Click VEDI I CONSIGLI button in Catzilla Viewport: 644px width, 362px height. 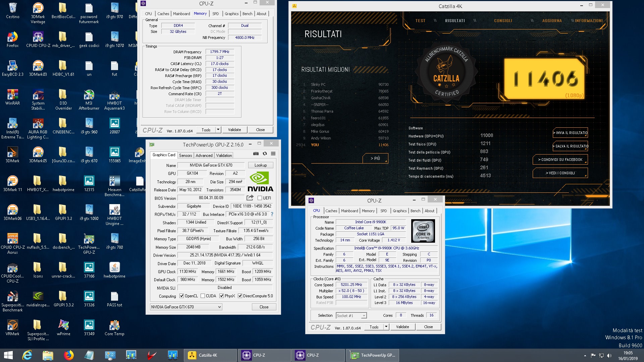tap(560, 173)
